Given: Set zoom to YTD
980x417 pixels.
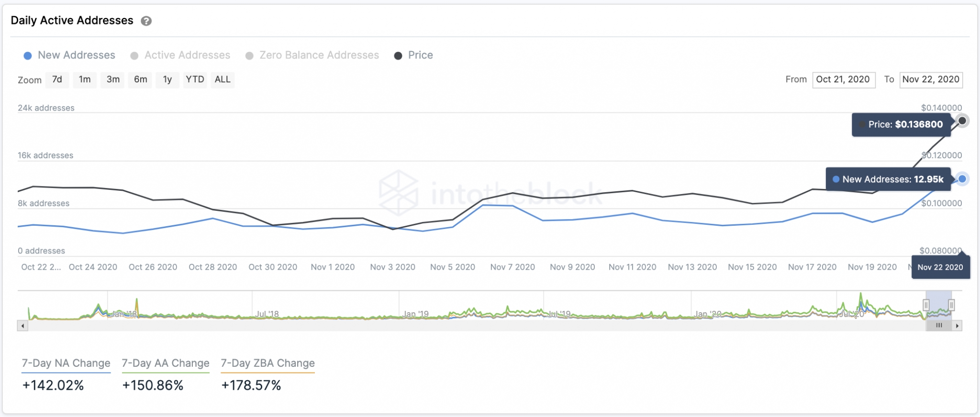Looking at the screenshot, I should (195, 79).
